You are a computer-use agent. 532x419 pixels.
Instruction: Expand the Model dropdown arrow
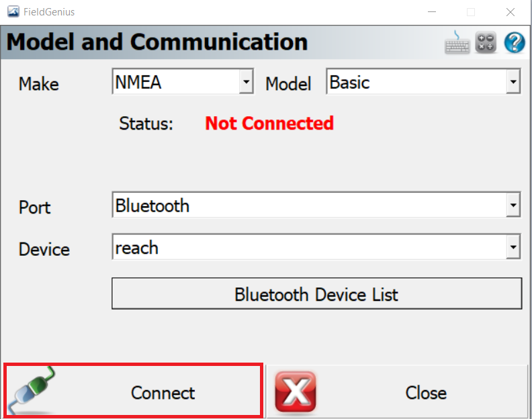[x=513, y=81]
